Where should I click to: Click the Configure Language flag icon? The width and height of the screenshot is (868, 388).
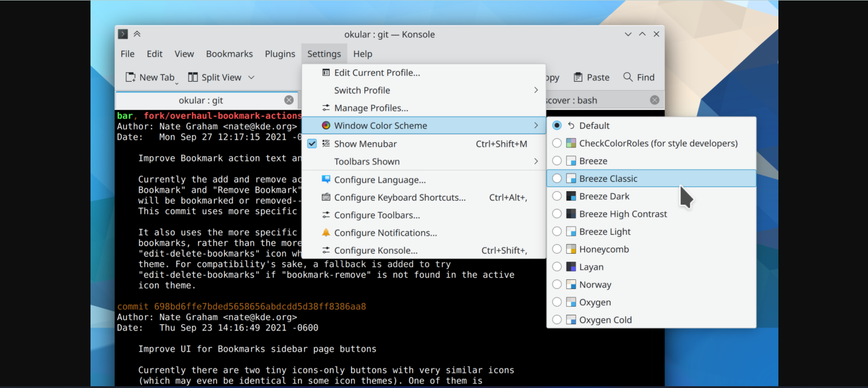click(326, 179)
